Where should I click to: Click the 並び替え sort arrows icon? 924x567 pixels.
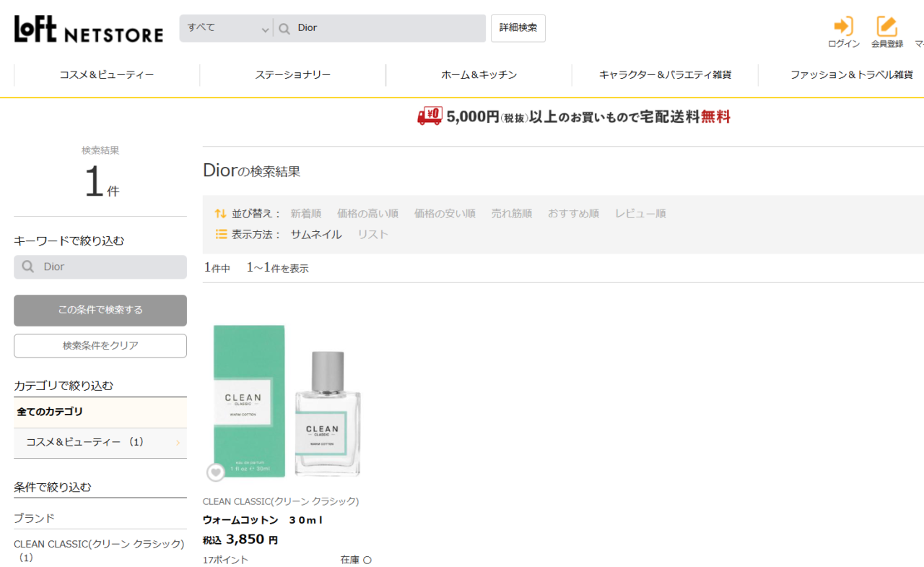221,214
